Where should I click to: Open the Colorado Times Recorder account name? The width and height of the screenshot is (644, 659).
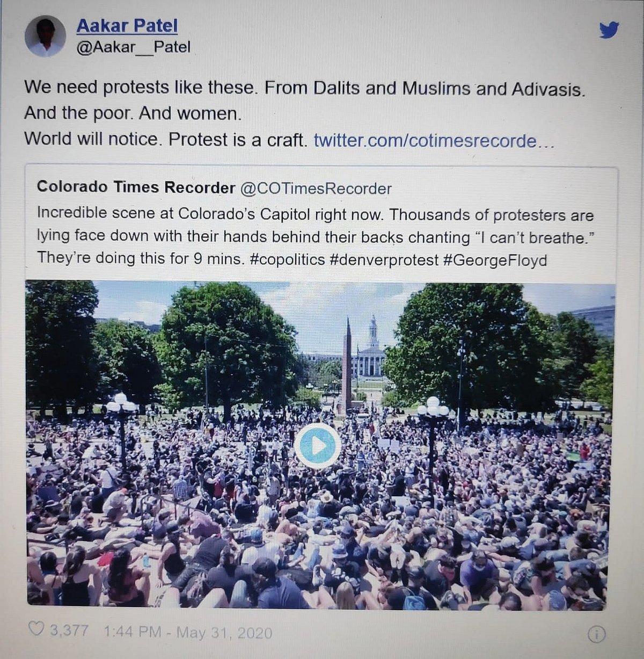tap(136, 187)
